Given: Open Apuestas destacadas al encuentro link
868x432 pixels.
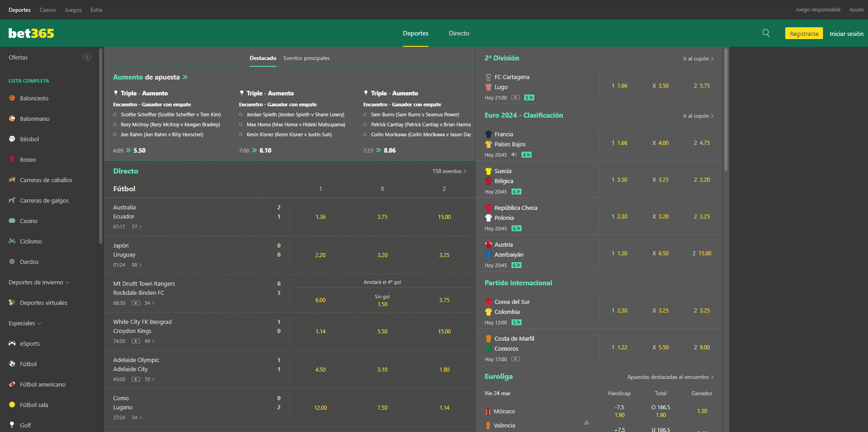Looking at the screenshot, I should [x=670, y=377].
